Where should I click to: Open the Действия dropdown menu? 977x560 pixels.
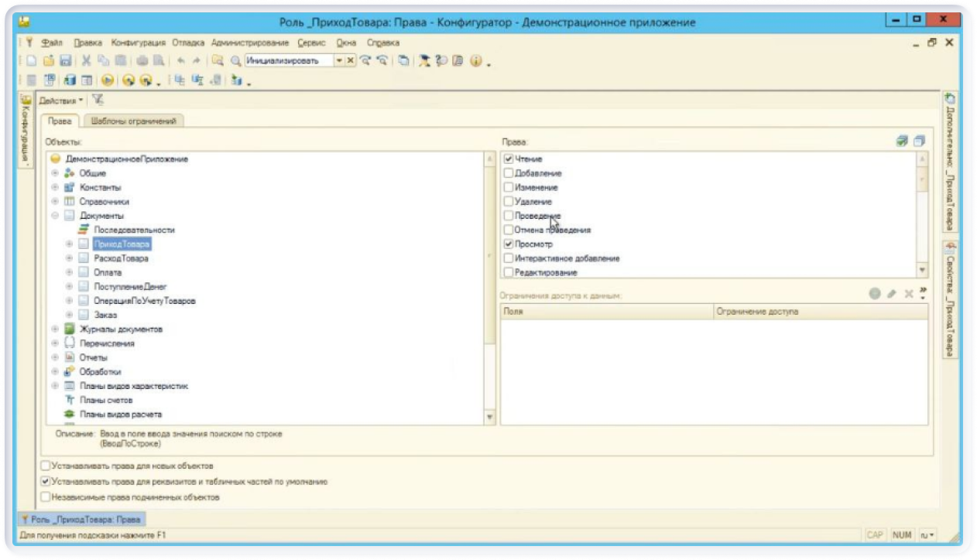61,101
